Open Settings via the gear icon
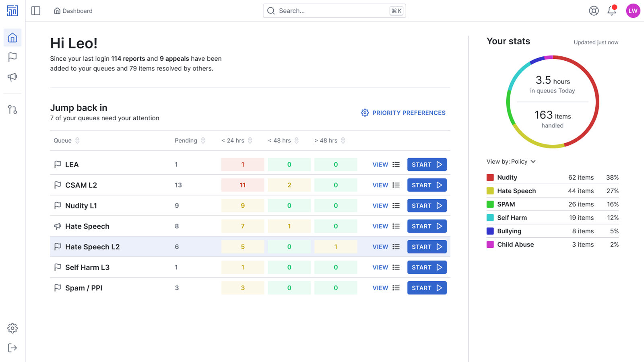The width and height of the screenshot is (644, 362). 12,328
